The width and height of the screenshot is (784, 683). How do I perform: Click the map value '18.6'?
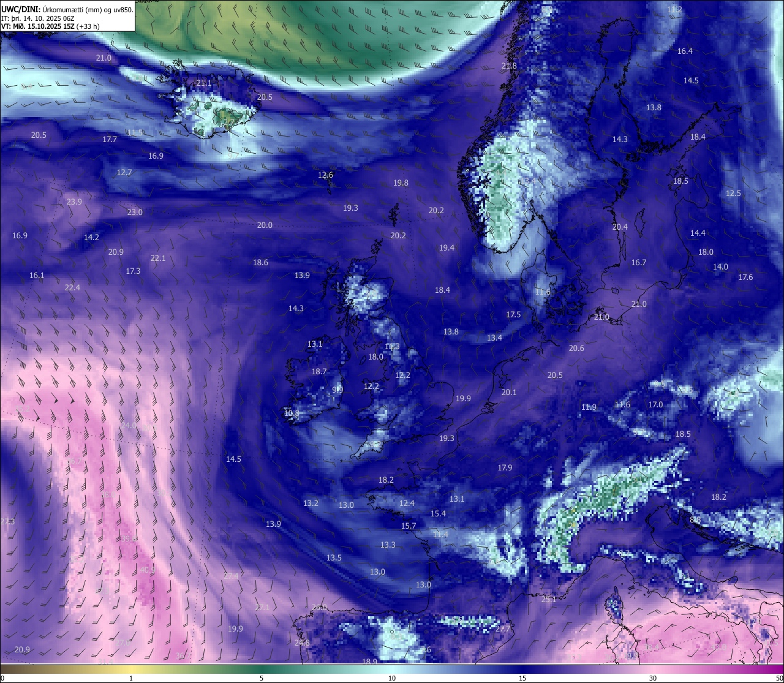(260, 263)
